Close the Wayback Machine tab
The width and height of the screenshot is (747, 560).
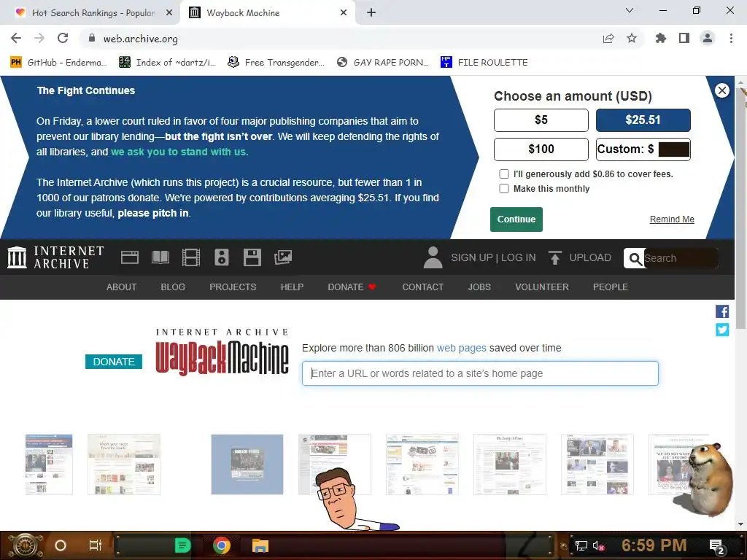(x=344, y=13)
